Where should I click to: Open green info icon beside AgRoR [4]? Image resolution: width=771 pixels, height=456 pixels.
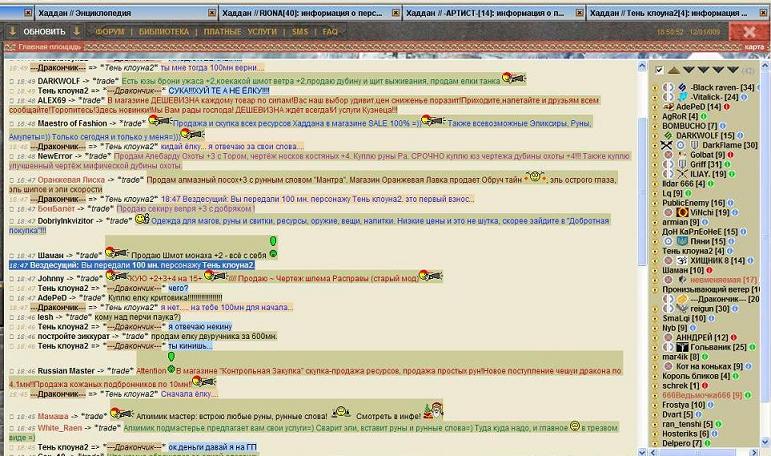pos(704,116)
